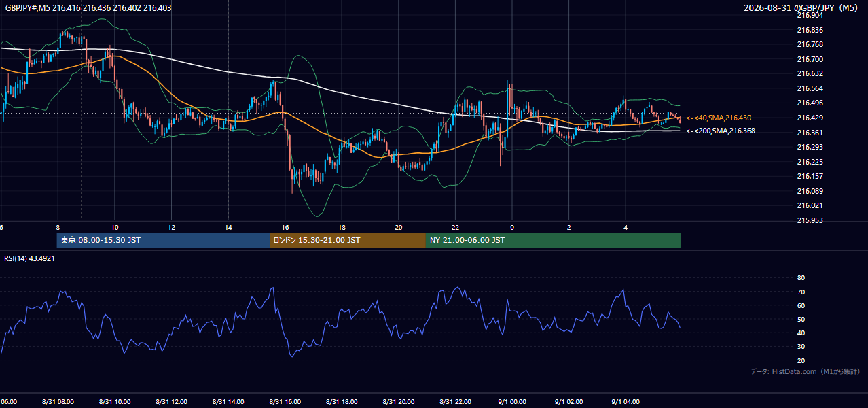Image resolution: width=868 pixels, height=408 pixels.
Task: Click the bottom date label 8/31 14:00
Action: tap(228, 402)
